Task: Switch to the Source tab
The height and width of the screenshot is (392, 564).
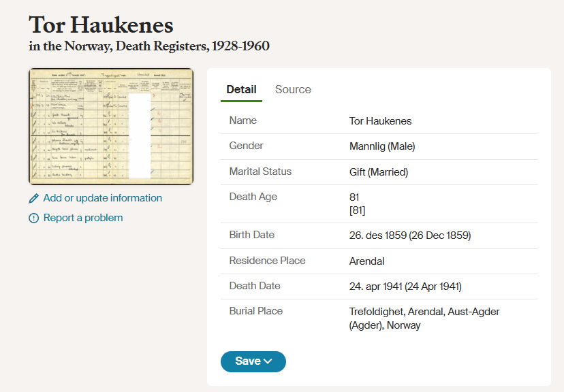Action: tap(292, 89)
